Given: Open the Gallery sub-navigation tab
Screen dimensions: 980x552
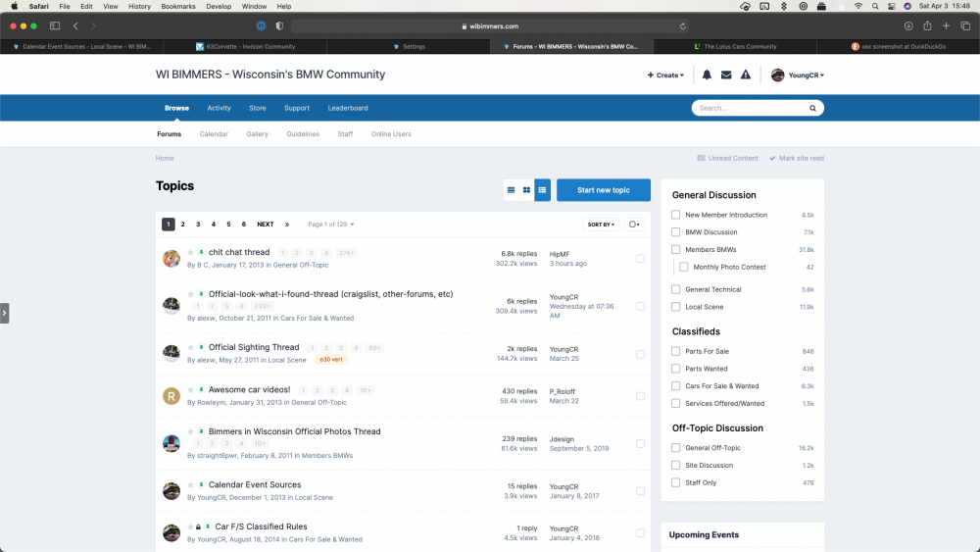Looking at the screenshot, I should (258, 134).
